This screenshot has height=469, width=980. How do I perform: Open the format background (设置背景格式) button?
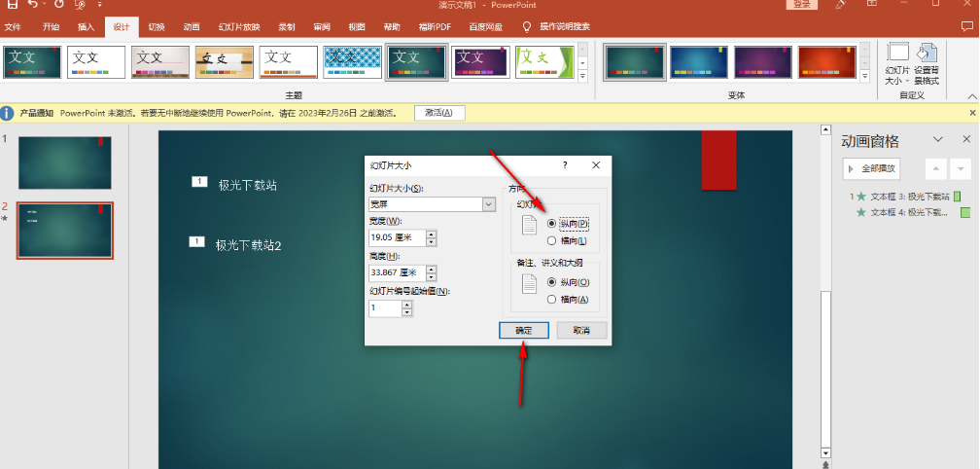[x=927, y=64]
